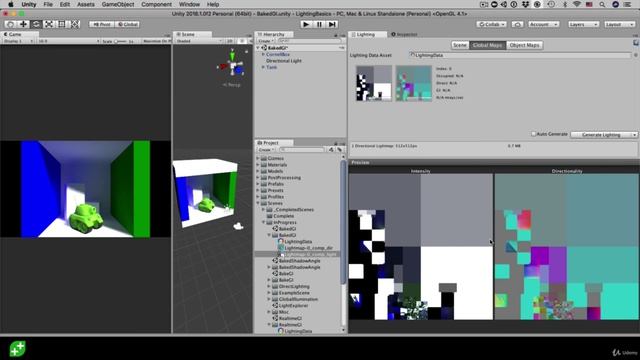Toggle Persp projection label under gizmo
This screenshot has width=640, height=360.
(x=231, y=85)
